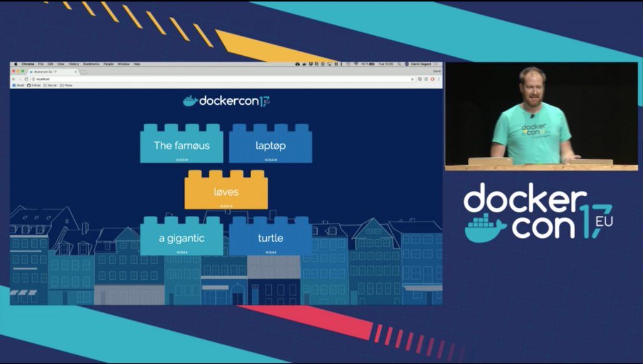
Task: Open the File menu
Action: 41,64
